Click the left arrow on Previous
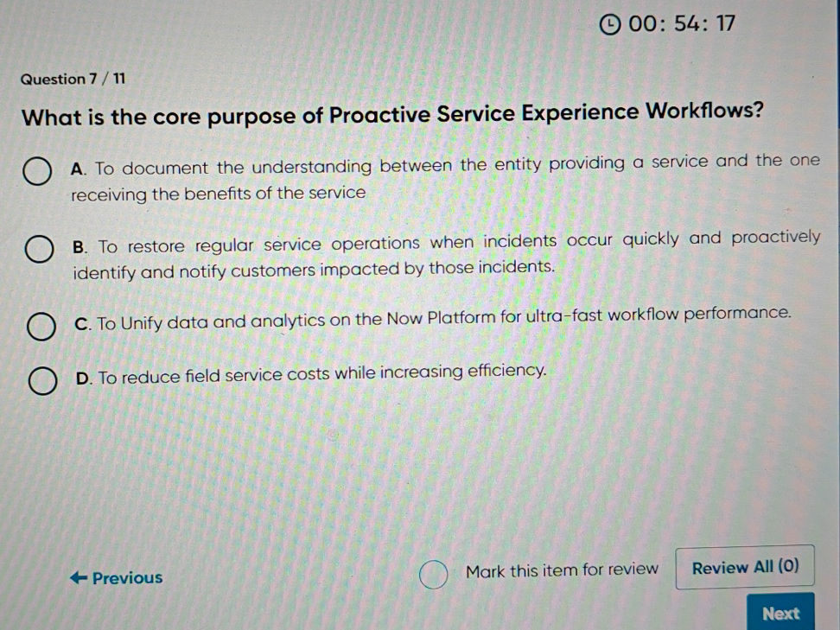 (x=79, y=577)
